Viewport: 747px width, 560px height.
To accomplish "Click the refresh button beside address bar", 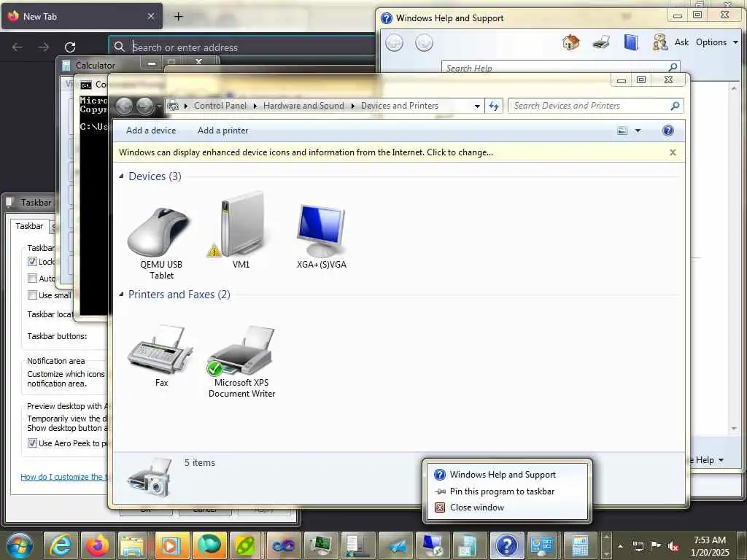I will (494, 106).
